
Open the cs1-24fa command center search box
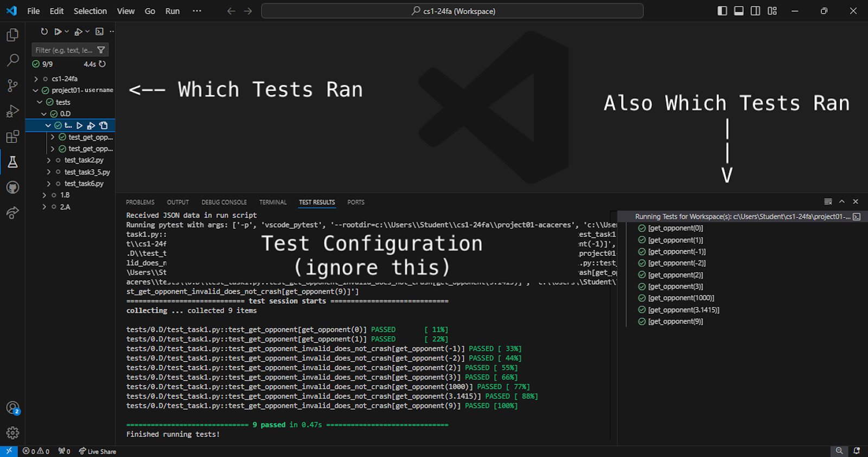coord(452,11)
